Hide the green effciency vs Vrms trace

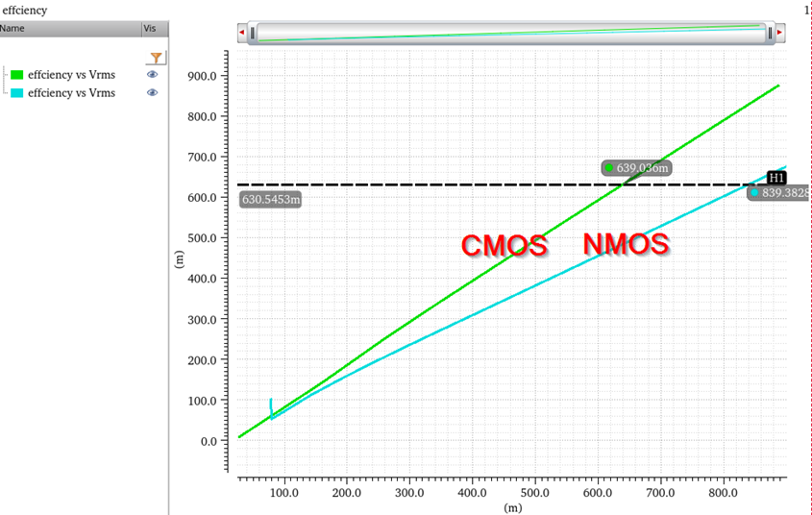click(x=152, y=75)
